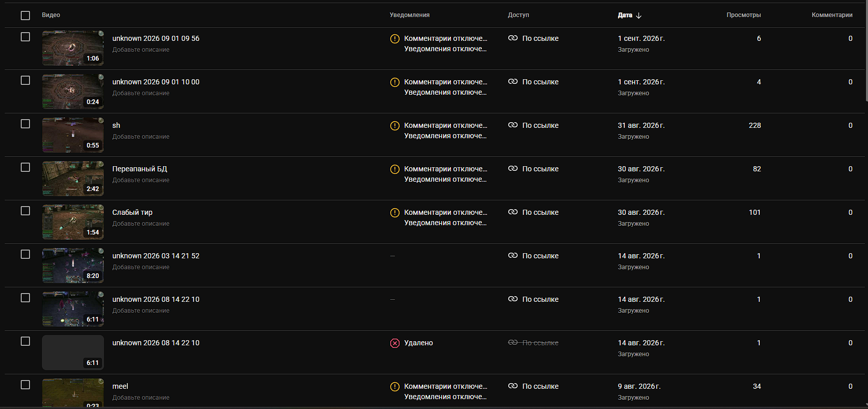Open the video titled "unknown 2026 03 14 21 52"
Viewport: 868px width, 409px height.
[x=156, y=256]
